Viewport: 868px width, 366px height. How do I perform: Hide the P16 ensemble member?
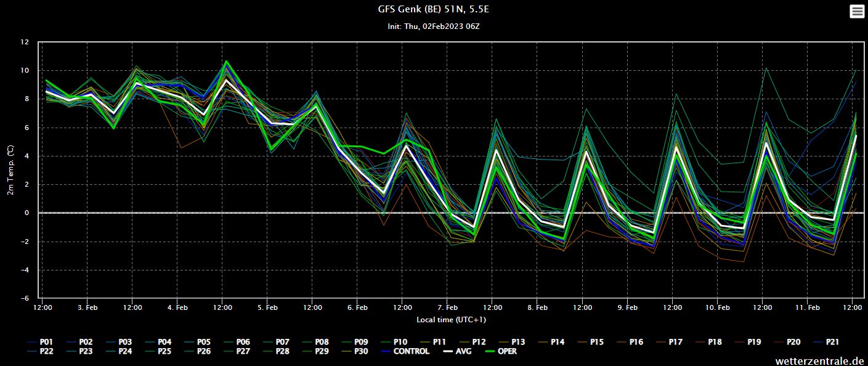[630, 341]
